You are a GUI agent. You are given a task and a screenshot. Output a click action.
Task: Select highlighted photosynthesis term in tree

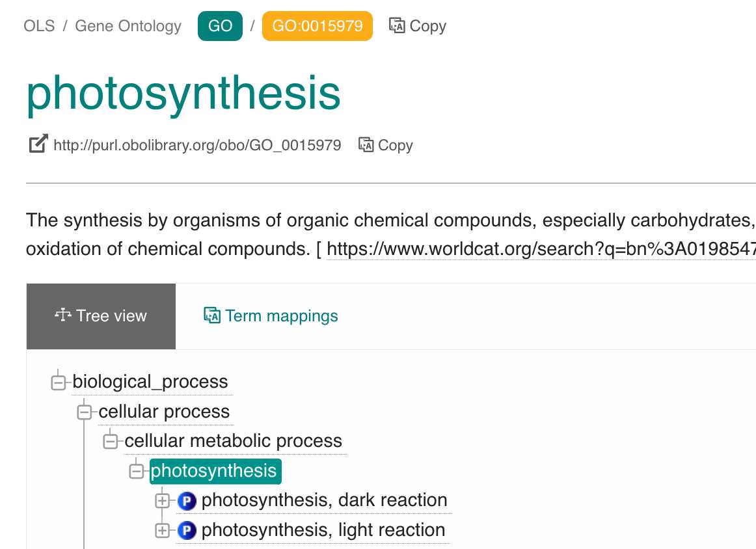215,471
